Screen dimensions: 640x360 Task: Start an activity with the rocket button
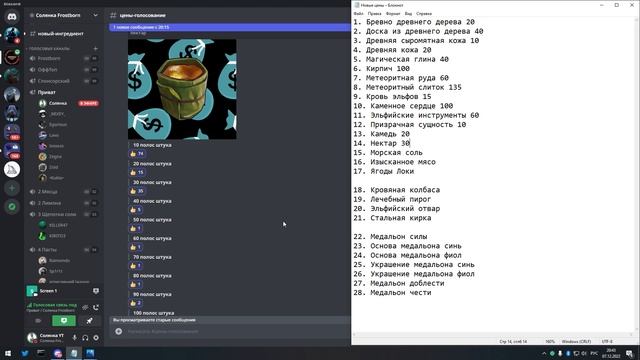pos(89,321)
